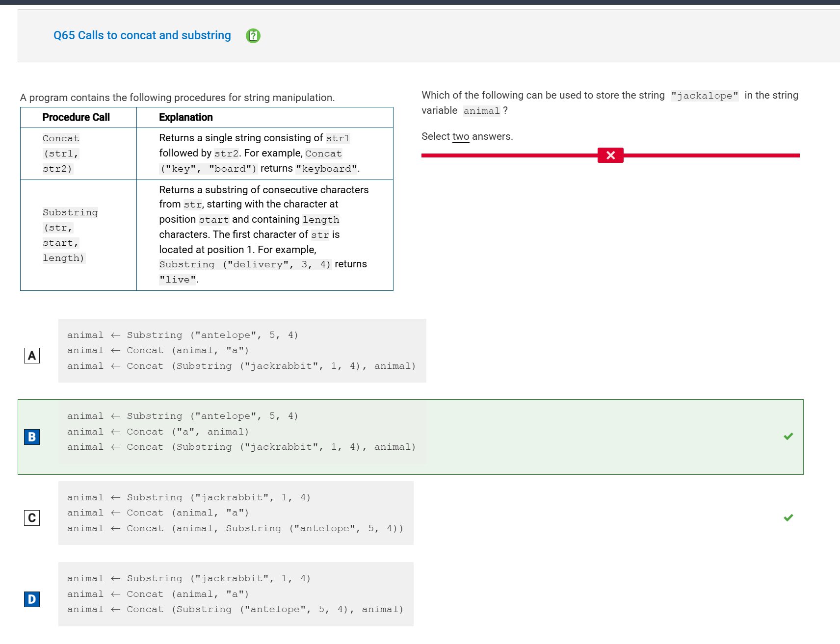Deselect answer choice B checkbox
This screenshot has height=644, width=840.
(32, 437)
